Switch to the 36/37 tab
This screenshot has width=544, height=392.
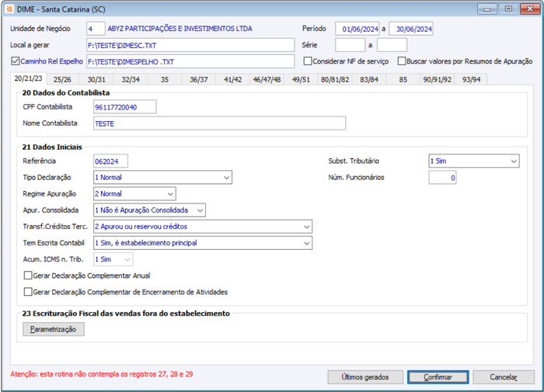199,79
